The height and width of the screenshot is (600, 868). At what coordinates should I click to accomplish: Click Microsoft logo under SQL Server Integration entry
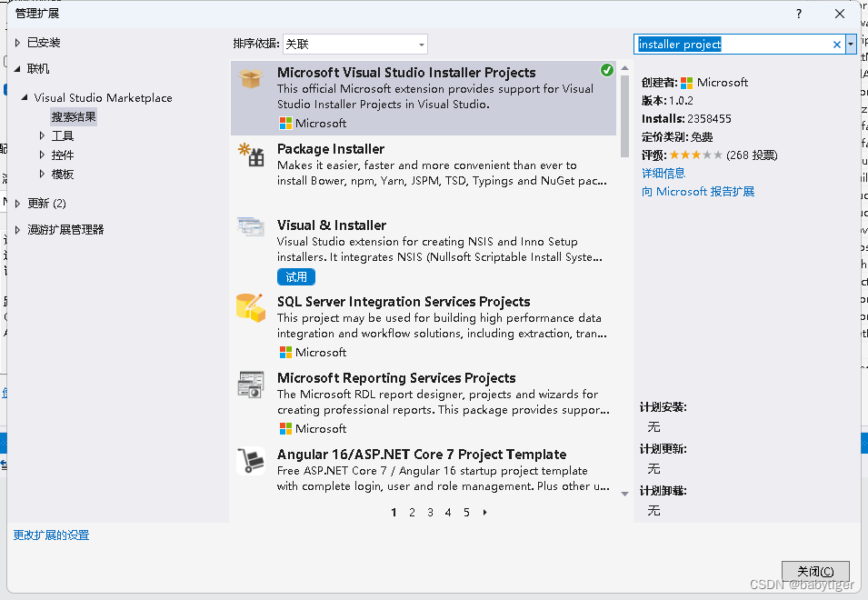click(285, 353)
